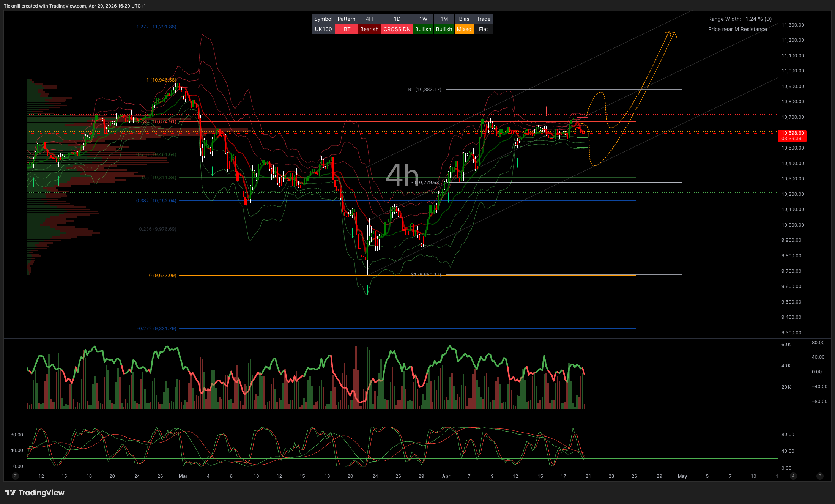Open the Symbol column header
The width and height of the screenshot is (835, 504).
pyautogui.click(x=323, y=19)
